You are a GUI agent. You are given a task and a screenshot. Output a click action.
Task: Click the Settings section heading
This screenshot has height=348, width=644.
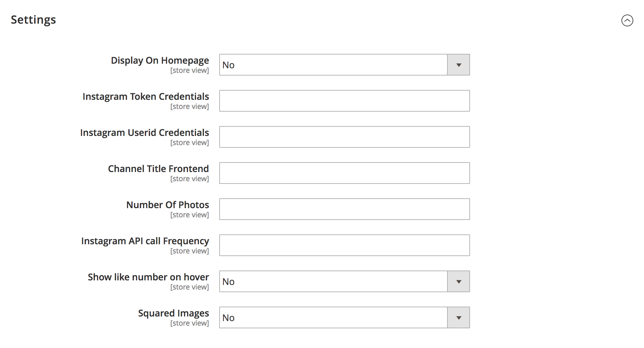click(x=33, y=20)
